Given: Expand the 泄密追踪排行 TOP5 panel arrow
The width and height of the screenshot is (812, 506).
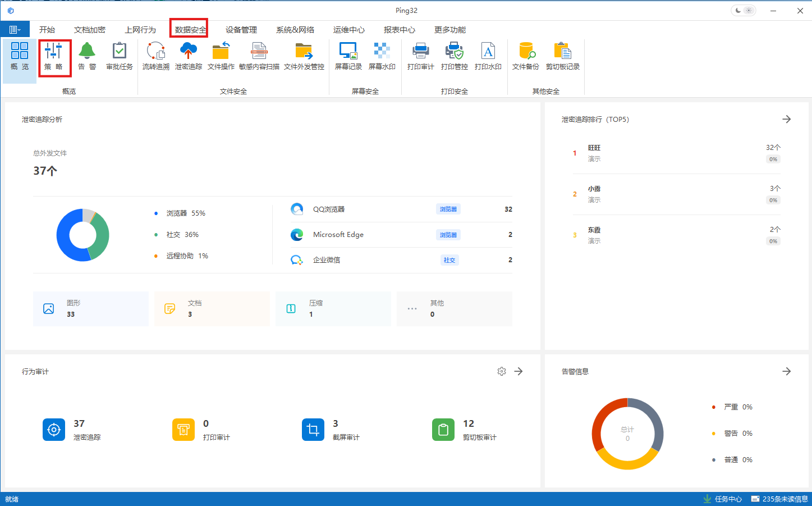Looking at the screenshot, I should click(x=786, y=119).
